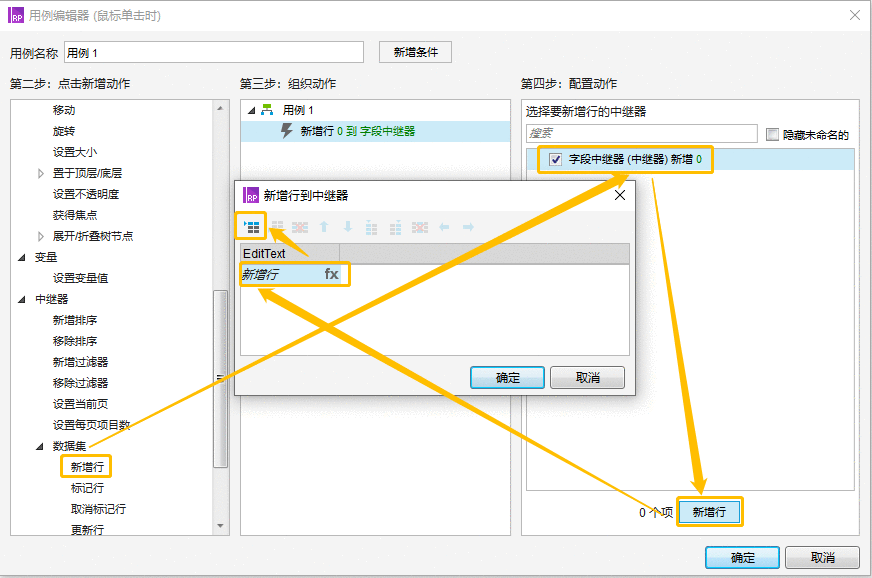Collapse the 变量 group
This screenshot has width=872, height=578.
click(22, 257)
